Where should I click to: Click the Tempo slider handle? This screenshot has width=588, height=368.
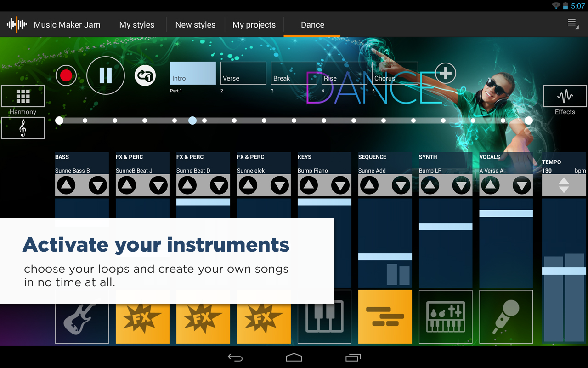tap(564, 271)
